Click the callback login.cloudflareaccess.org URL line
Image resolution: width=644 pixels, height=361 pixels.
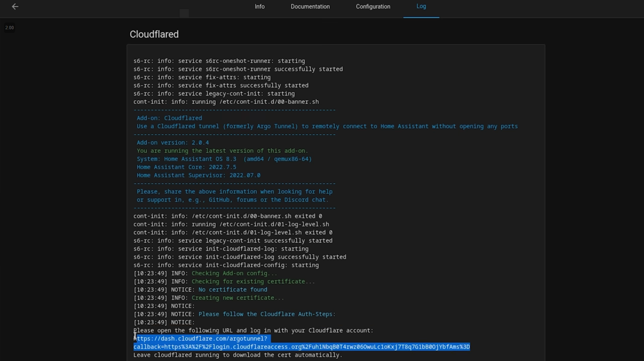tap(301, 347)
